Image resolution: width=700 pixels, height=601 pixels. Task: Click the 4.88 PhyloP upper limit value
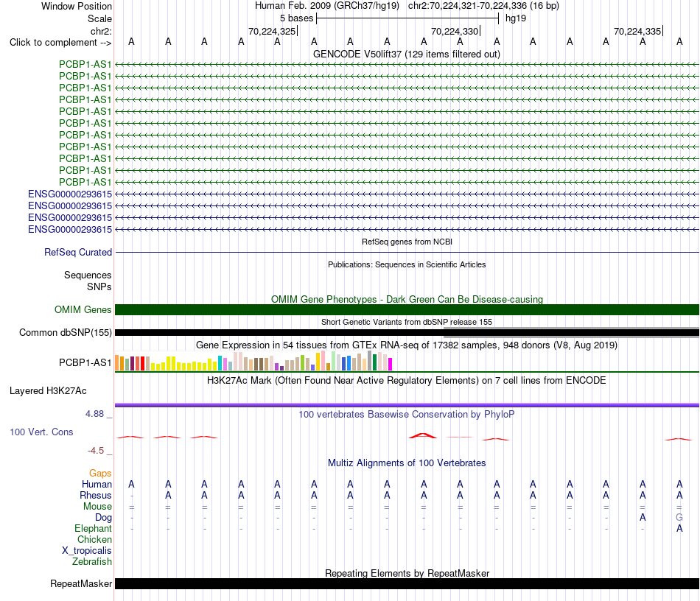(x=94, y=414)
